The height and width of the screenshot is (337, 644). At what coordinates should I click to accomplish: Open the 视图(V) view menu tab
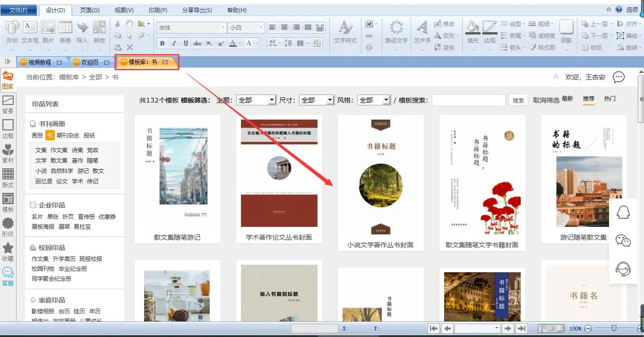124,10
